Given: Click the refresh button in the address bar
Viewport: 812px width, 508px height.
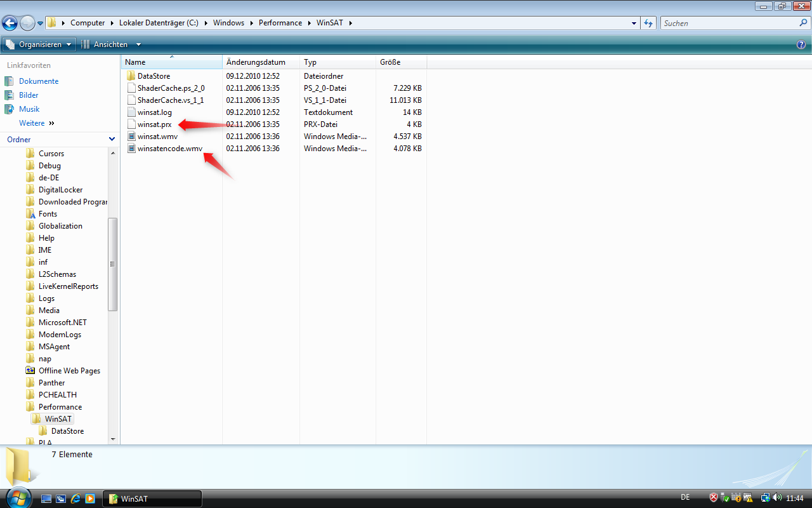Looking at the screenshot, I should pos(647,22).
